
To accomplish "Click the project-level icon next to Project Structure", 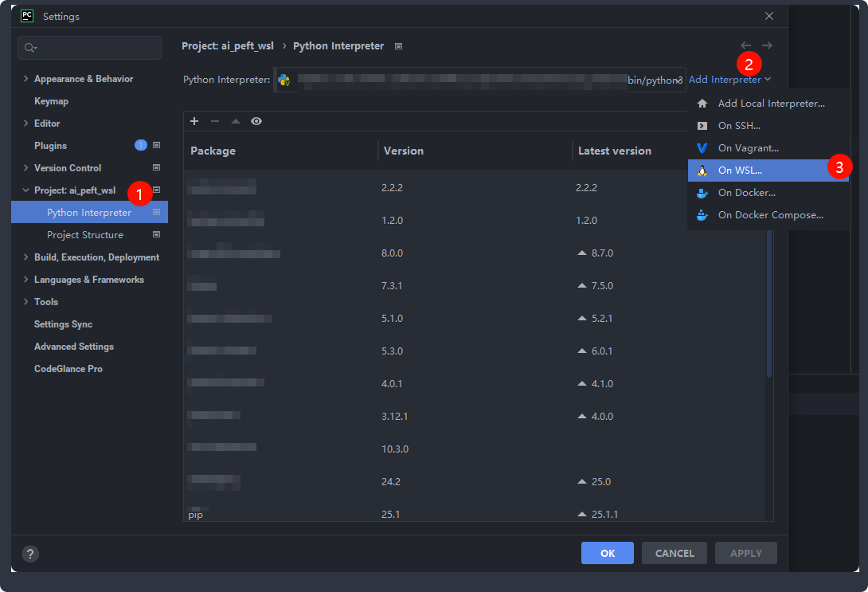I will 157,234.
